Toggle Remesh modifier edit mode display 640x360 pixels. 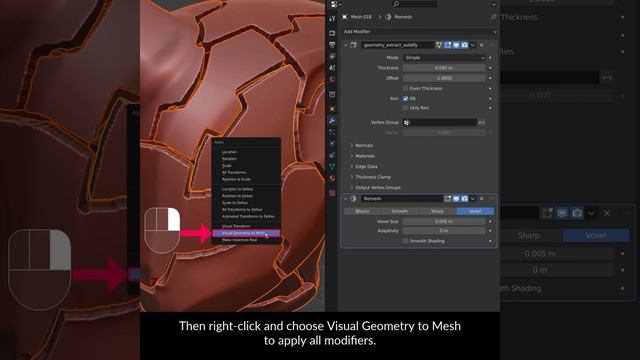click(x=448, y=198)
